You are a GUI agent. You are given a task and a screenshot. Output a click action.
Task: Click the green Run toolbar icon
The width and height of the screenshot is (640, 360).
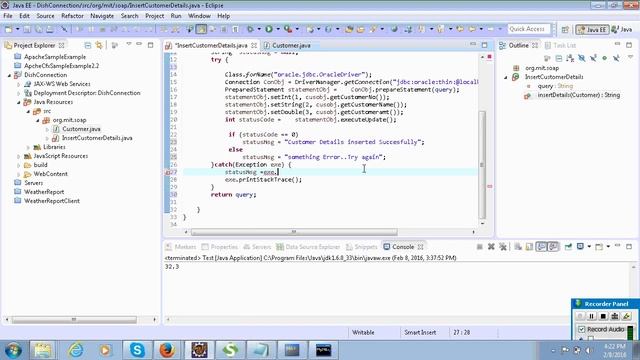[269, 29]
